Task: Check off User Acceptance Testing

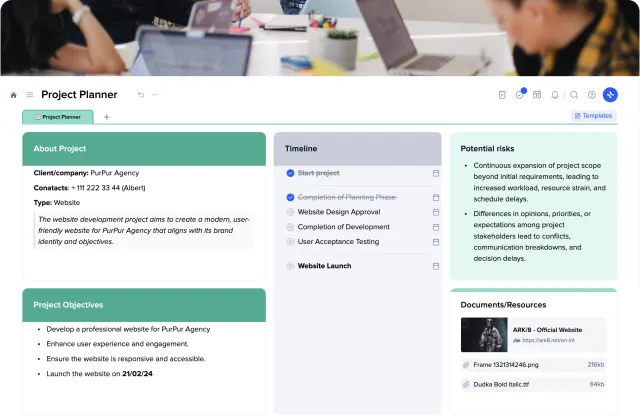Action: click(x=290, y=242)
